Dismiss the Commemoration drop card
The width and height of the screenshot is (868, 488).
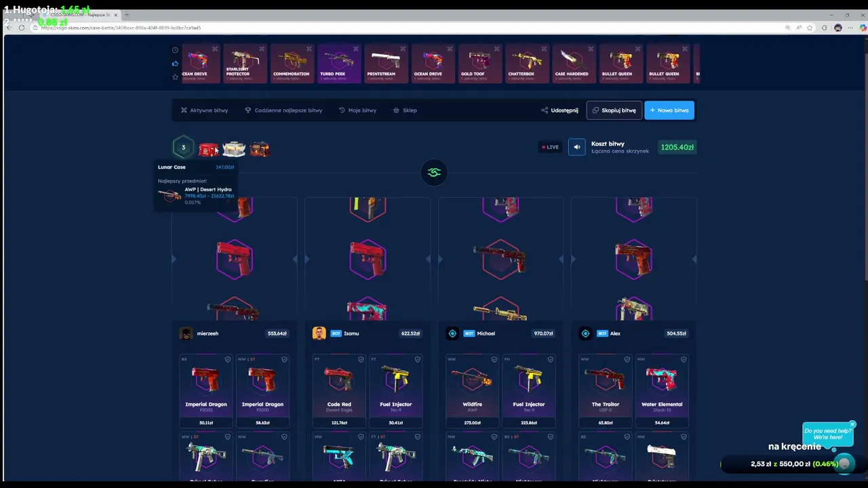[x=309, y=49]
